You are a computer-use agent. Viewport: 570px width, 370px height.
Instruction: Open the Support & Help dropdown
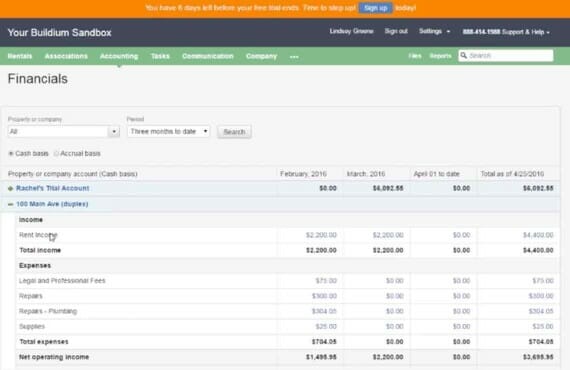point(506,32)
